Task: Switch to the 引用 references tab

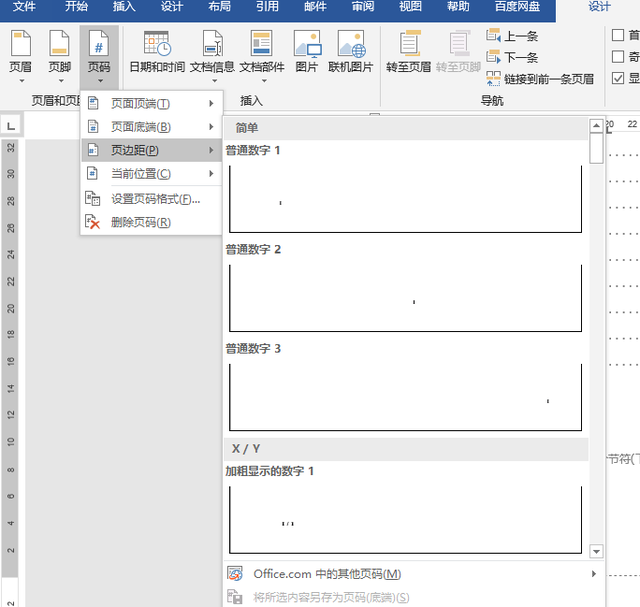Action: tap(267, 7)
